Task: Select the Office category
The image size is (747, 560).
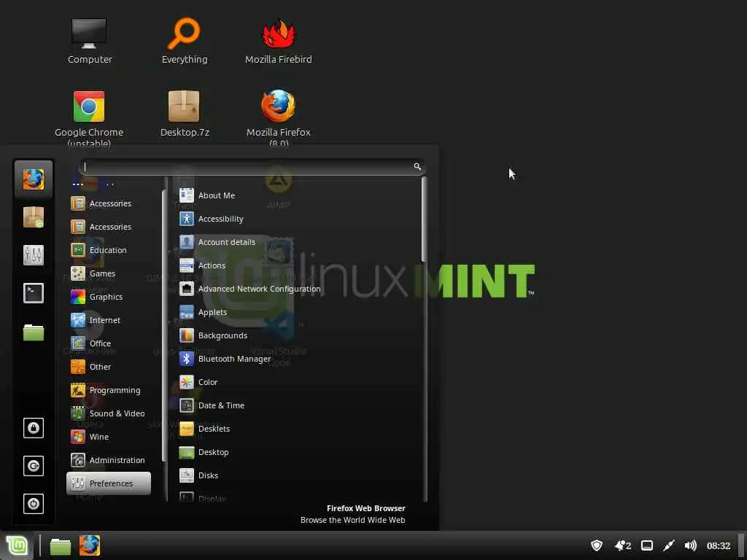Action: 108,343
